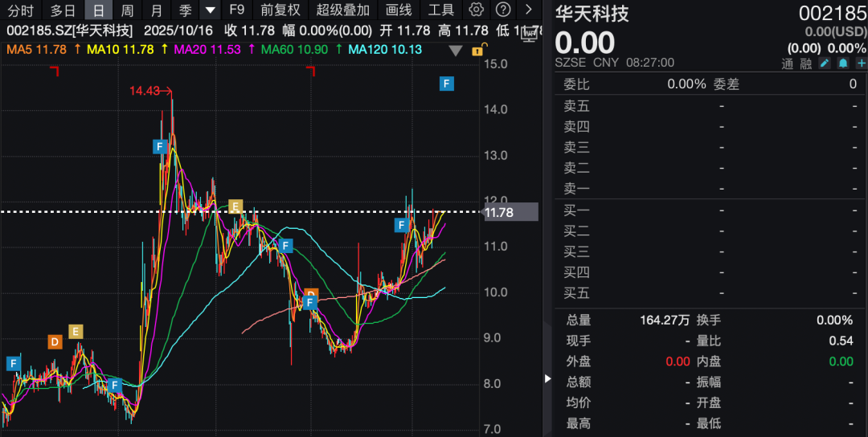This screenshot has width=868, height=437.
Task: Add stock to watchlist with plus icon
Action: coord(861,63)
